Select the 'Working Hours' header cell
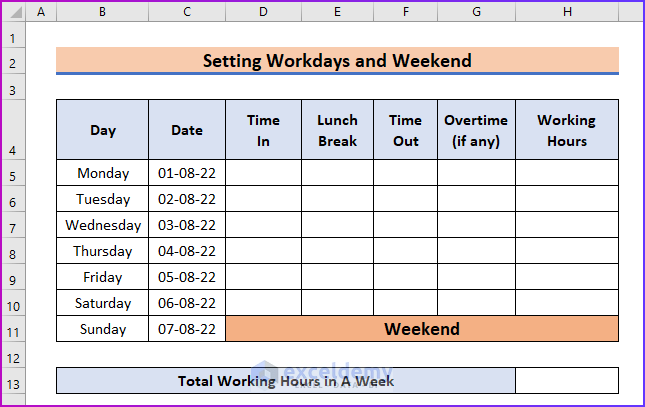Viewport: 645px width, 407px height. tap(567, 130)
